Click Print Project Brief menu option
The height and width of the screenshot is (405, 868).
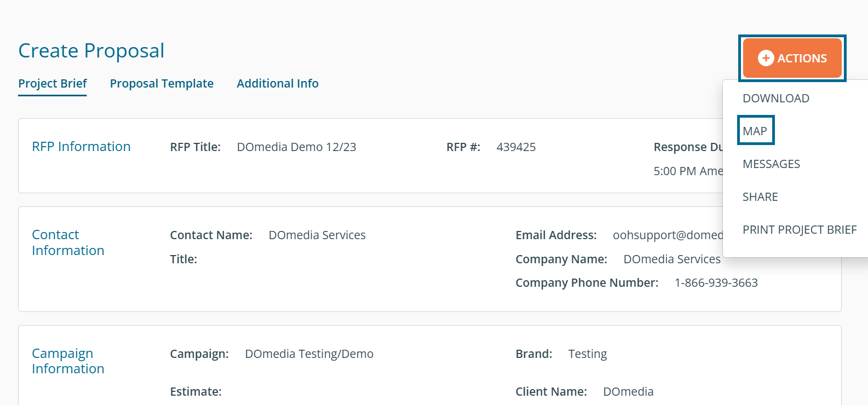click(x=799, y=230)
